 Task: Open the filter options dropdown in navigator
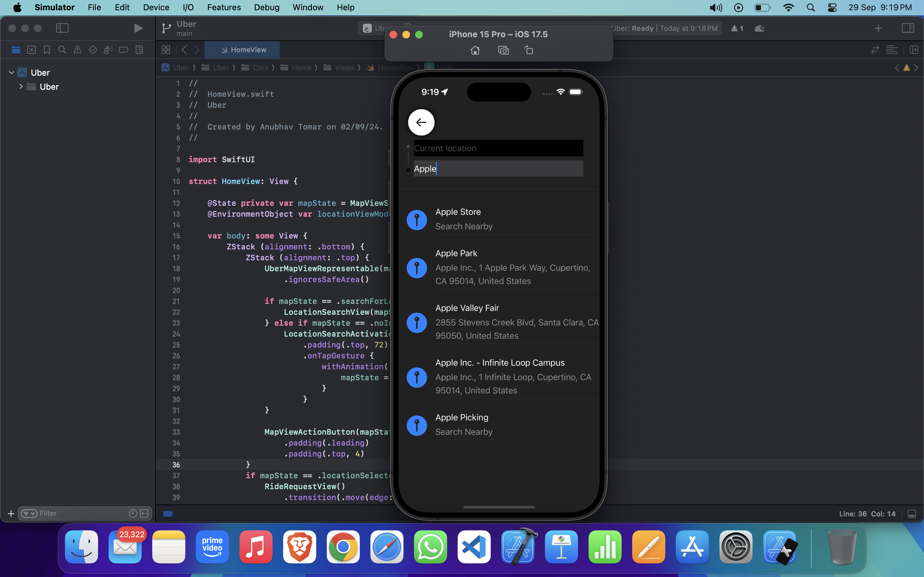tap(29, 513)
